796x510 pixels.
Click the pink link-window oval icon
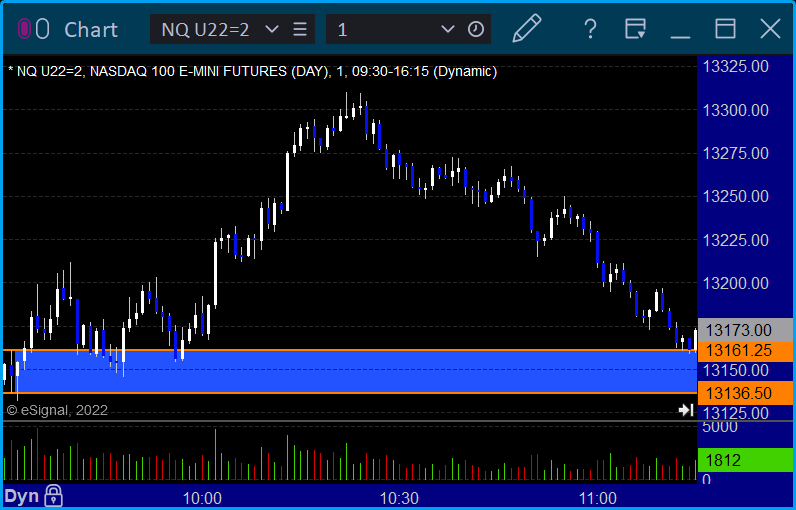pyautogui.click(x=24, y=29)
